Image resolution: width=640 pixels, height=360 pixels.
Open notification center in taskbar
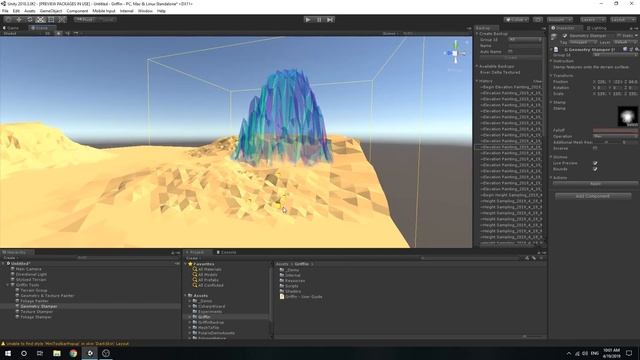point(629,353)
